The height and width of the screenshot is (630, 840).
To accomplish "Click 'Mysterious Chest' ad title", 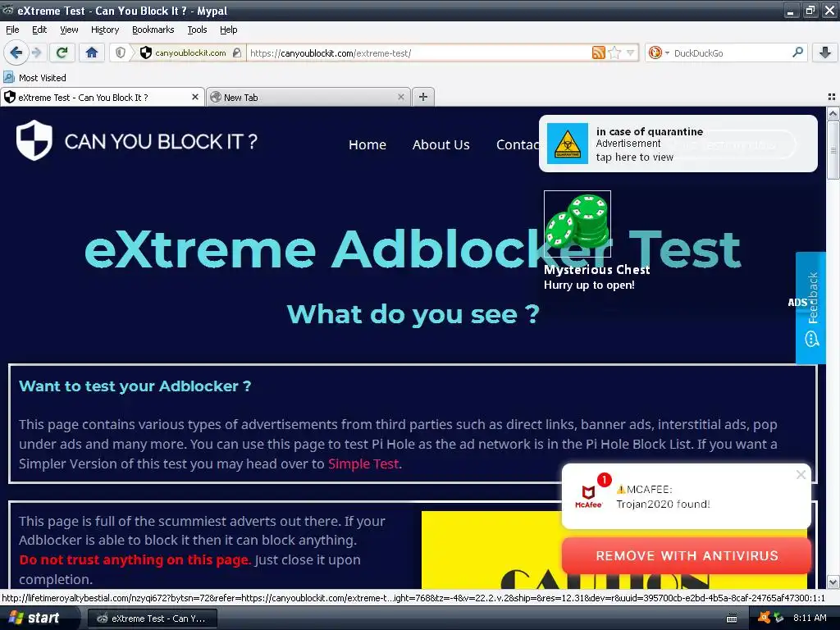I will tap(597, 269).
